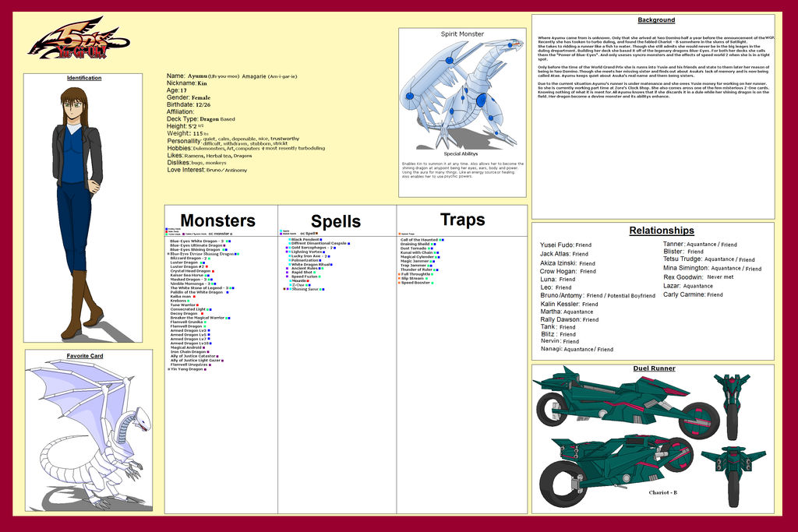
Task: Click the Love Interest: Bruno/Antinomy line
Action: pyautogui.click(x=207, y=170)
